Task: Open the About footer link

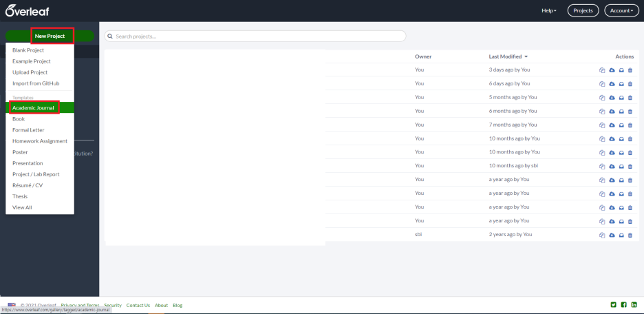Action: (x=162, y=305)
